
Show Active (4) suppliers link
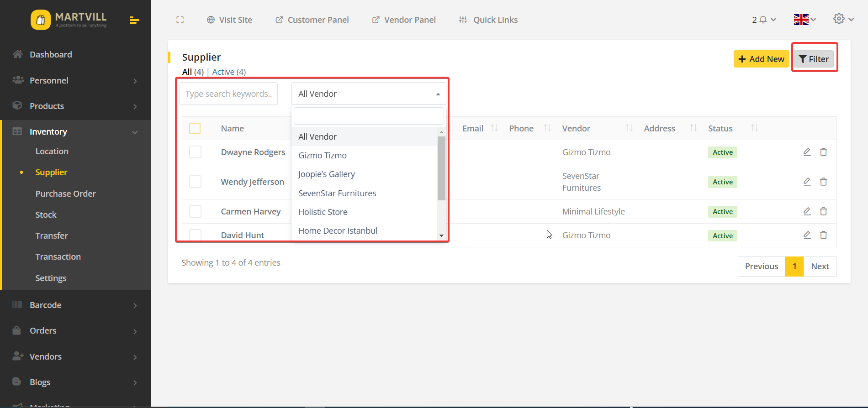229,72
